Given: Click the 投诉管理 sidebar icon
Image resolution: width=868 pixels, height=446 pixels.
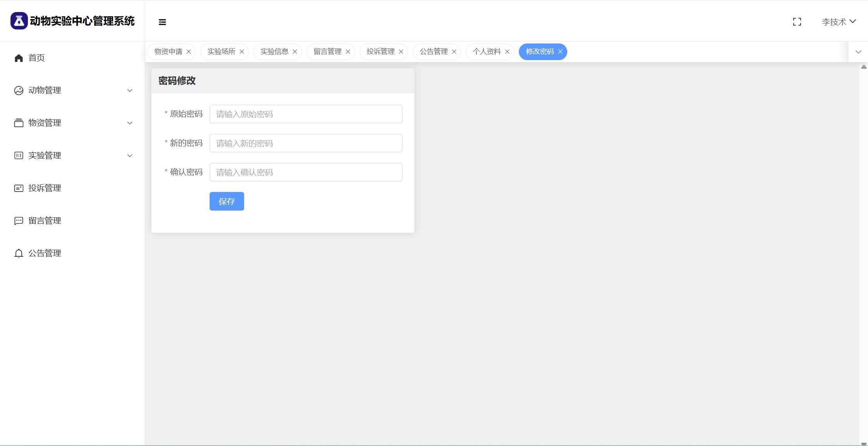Looking at the screenshot, I should click(19, 188).
